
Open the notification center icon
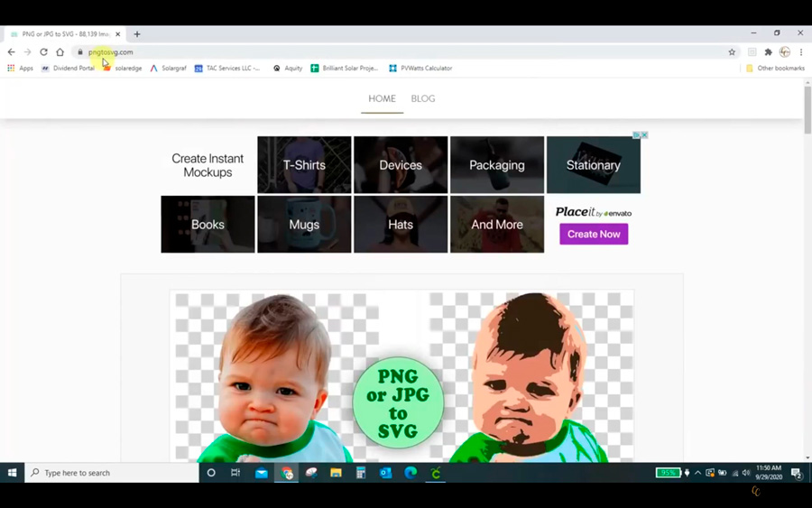797,473
